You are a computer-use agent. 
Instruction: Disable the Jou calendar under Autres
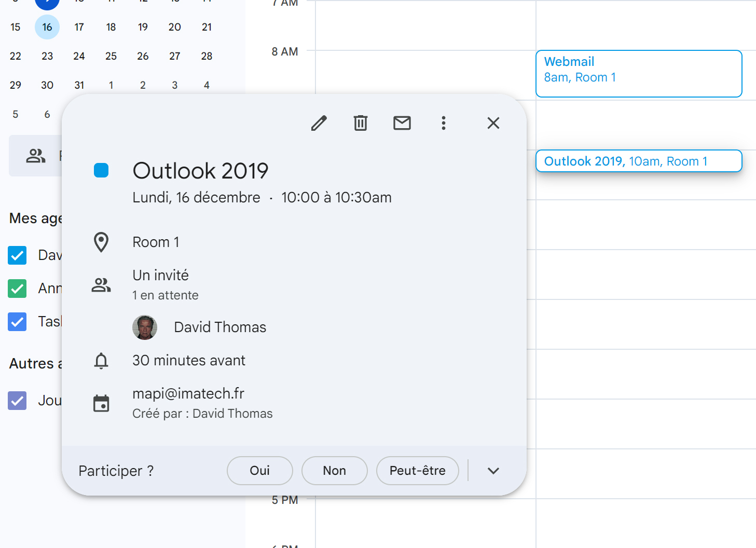(x=17, y=401)
